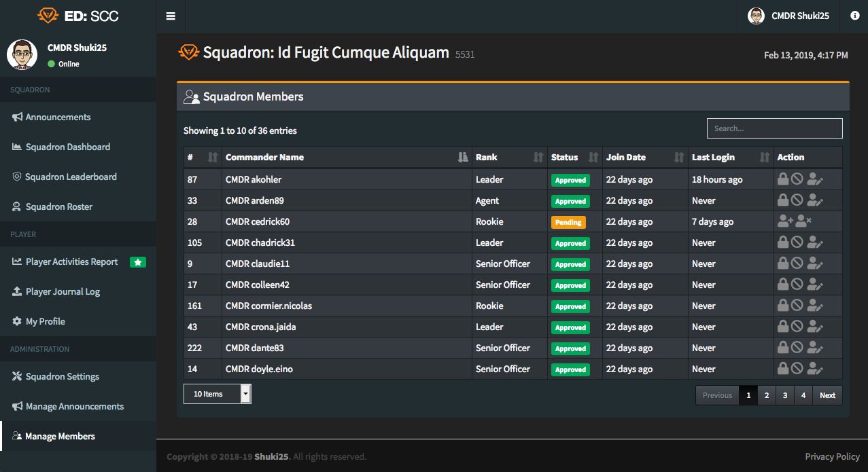This screenshot has width=868, height=472.
Task: Ban member CMDR cormier.nicolas
Action: (x=797, y=306)
